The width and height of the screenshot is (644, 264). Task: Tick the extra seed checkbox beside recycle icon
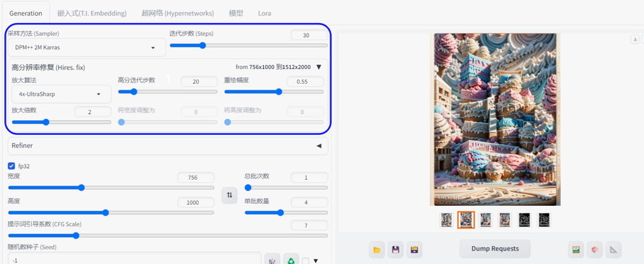(305, 260)
